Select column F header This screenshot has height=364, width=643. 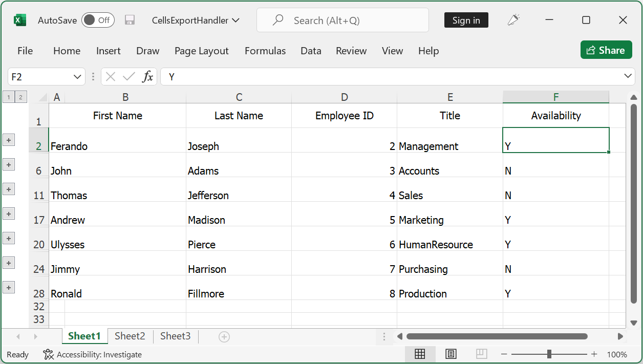point(556,97)
